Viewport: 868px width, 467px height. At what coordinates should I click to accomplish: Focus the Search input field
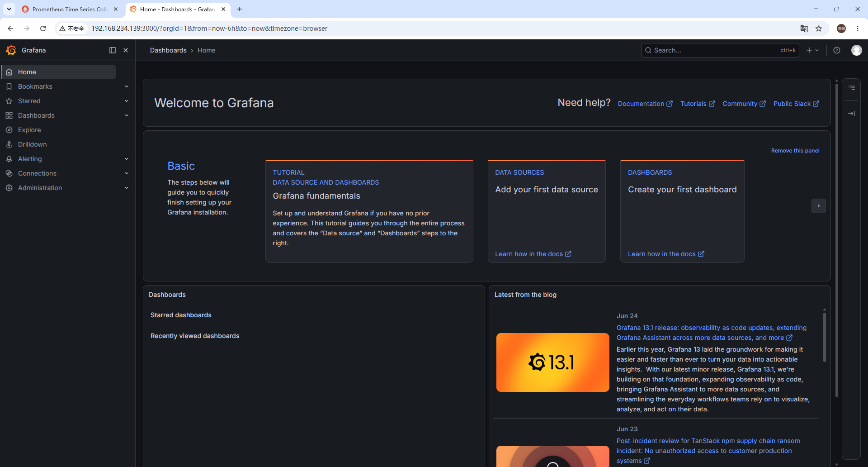coord(720,50)
